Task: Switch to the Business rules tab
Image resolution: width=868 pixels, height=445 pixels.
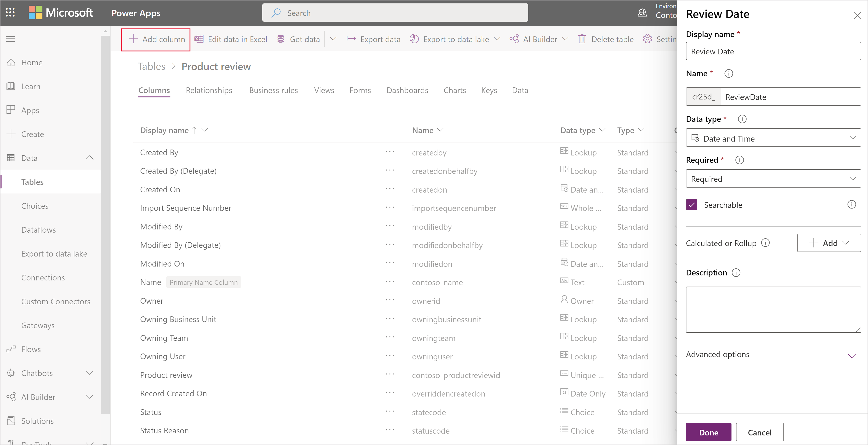Action: 275,90
